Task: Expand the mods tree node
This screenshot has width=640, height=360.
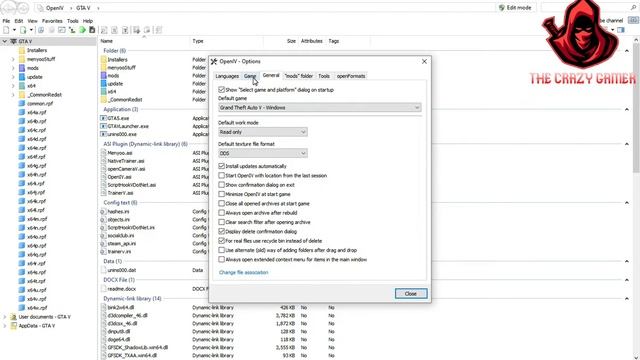Action: 13,68
